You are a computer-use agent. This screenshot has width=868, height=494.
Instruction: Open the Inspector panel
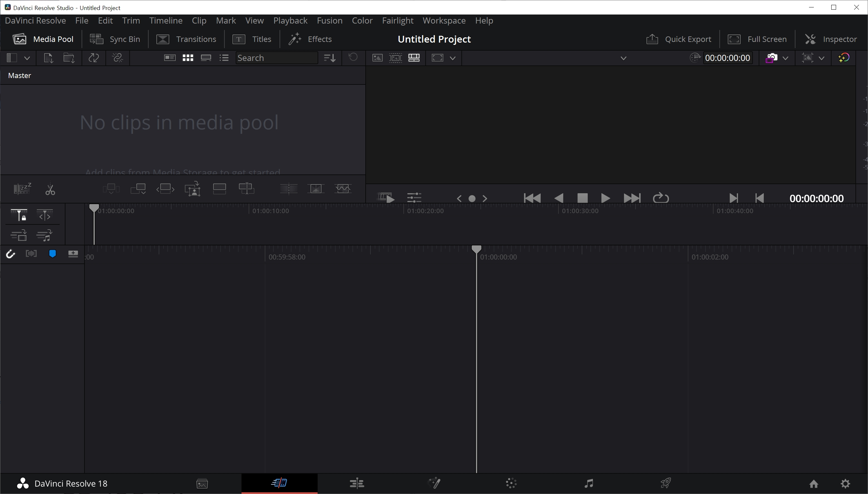pos(831,39)
